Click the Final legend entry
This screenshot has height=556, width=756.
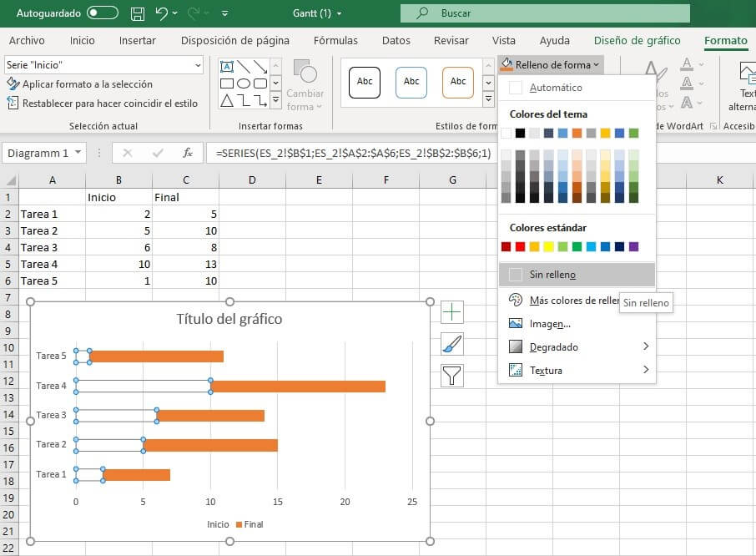249,524
